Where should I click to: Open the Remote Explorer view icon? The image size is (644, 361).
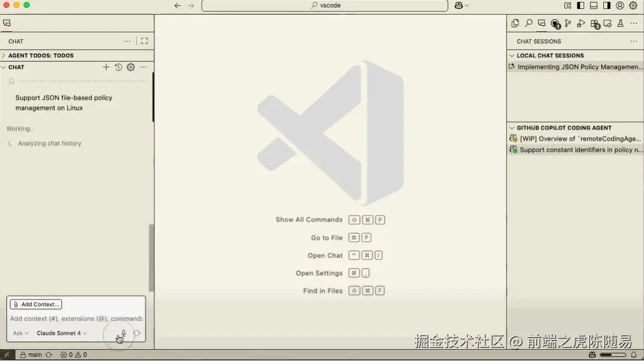608,24
